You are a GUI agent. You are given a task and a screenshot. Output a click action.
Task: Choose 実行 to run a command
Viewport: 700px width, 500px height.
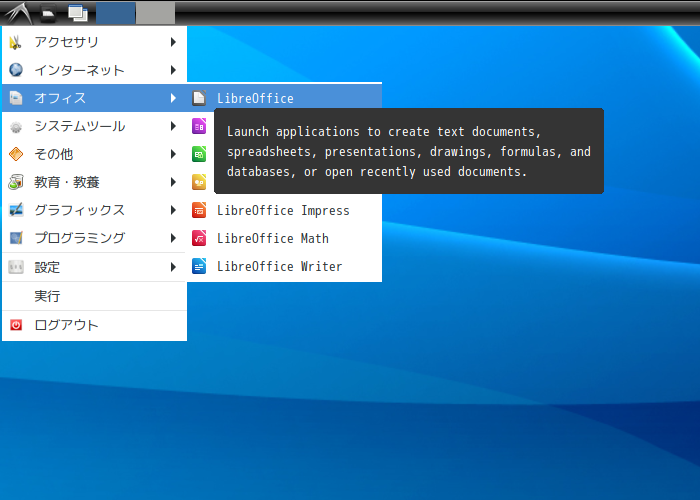pyautogui.click(x=48, y=296)
